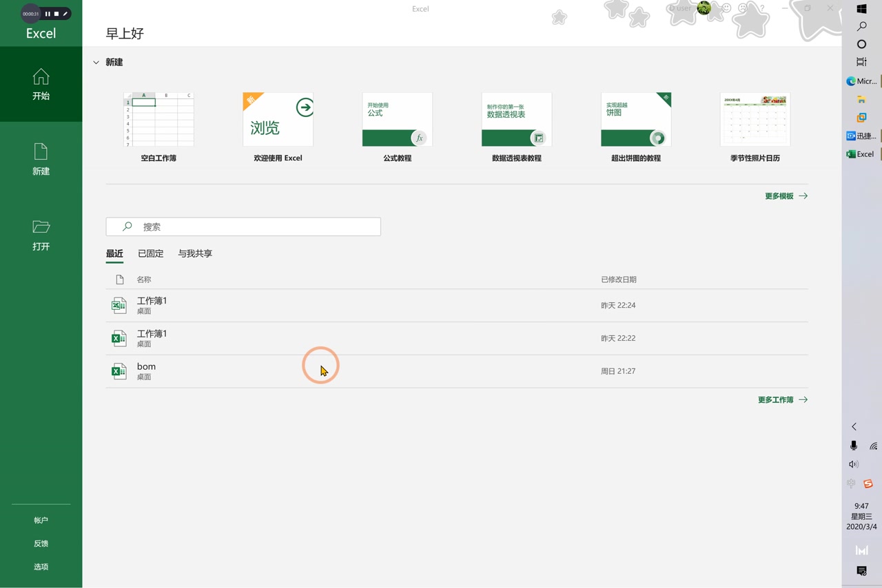Open 帐户 account settings
Screen dimensions: 882x588
tap(41, 521)
